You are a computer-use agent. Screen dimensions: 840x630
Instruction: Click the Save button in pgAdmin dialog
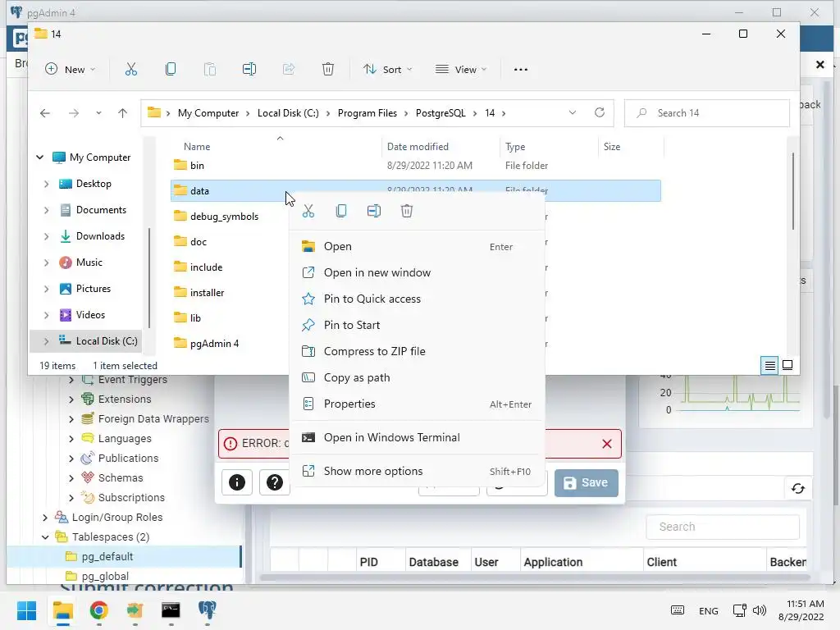pyautogui.click(x=586, y=482)
